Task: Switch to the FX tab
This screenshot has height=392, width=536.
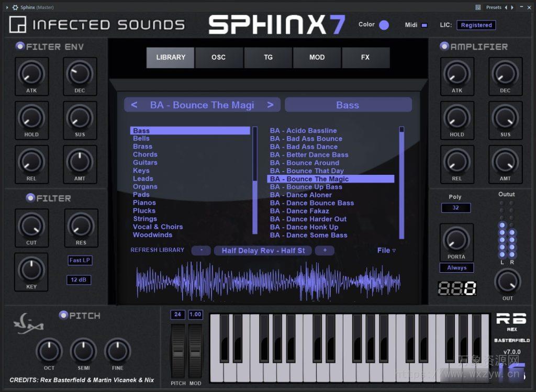Action: coord(366,58)
